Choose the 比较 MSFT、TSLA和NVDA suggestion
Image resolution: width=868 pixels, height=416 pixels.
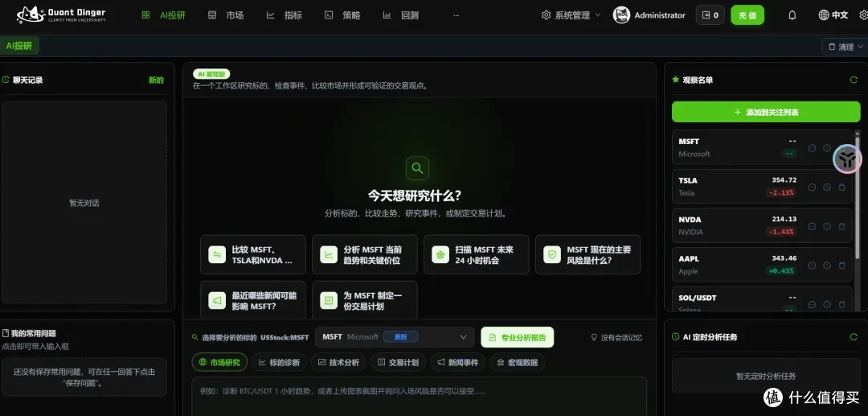point(253,255)
